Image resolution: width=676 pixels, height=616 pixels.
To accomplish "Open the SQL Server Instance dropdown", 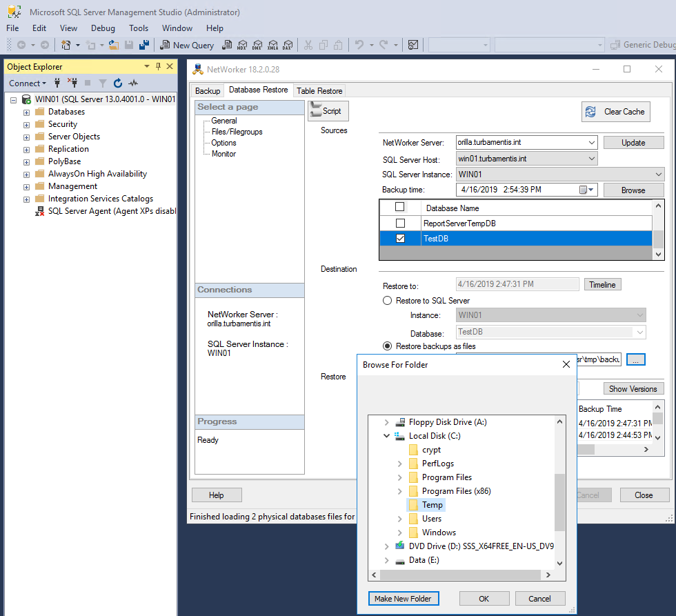I will coord(659,175).
